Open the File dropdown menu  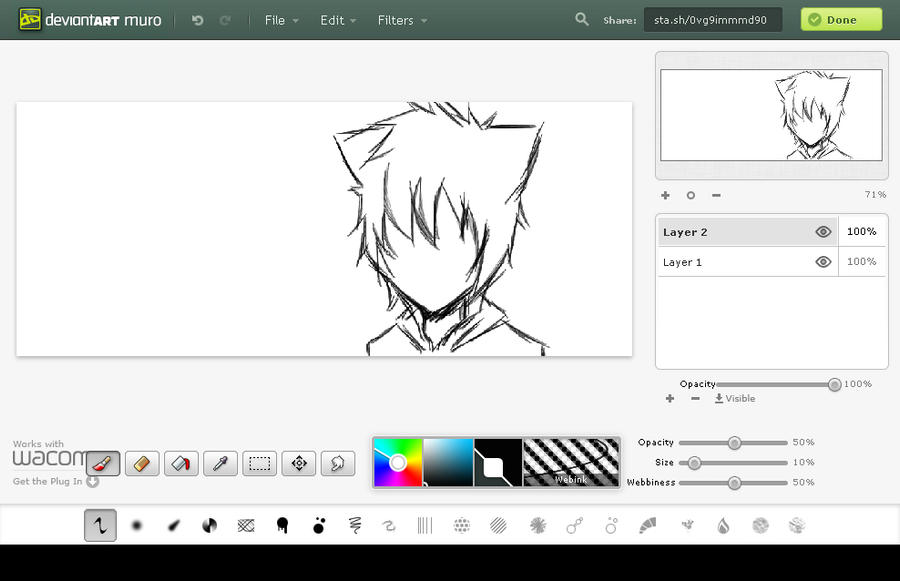pyautogui.click(x=281, y=20)
